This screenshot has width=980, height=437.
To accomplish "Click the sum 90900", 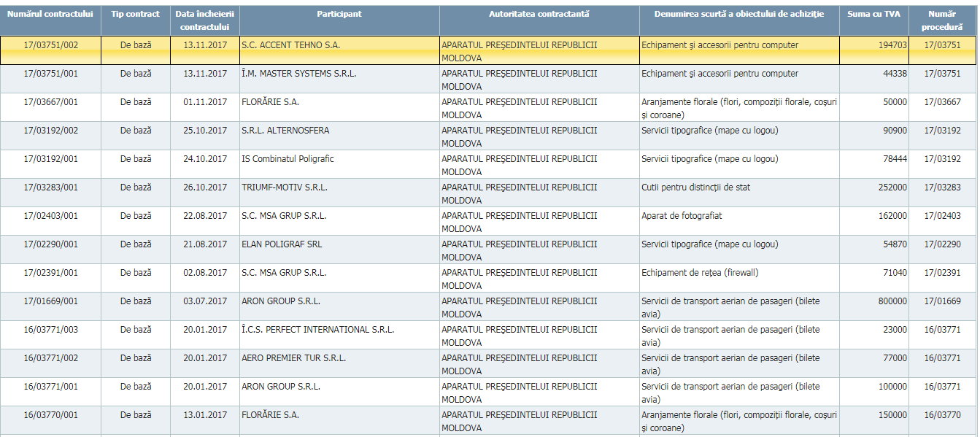I will (895, 131).
